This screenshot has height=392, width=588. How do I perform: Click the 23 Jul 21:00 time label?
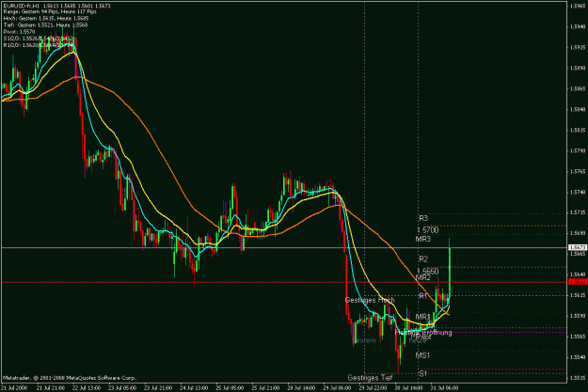(158, 388)
